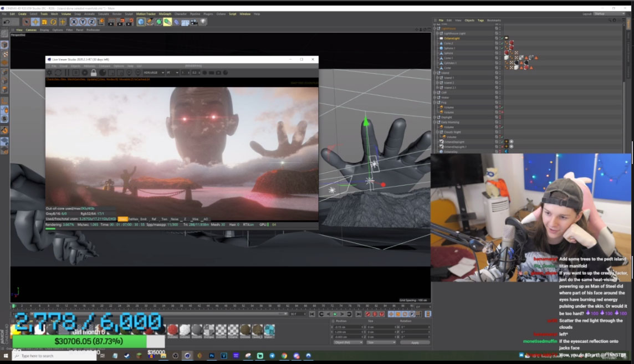Add a Cube primitive object
The image size is (634, 364).
click(x=141, y=22)
